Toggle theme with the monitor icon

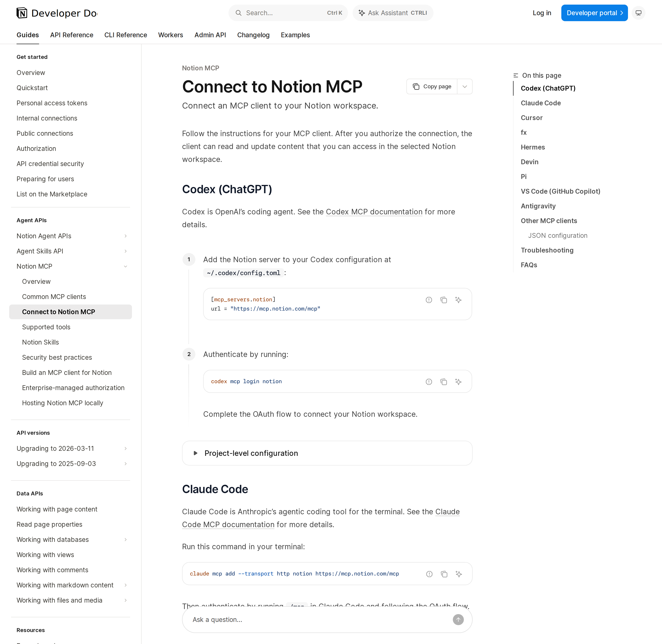638,13
